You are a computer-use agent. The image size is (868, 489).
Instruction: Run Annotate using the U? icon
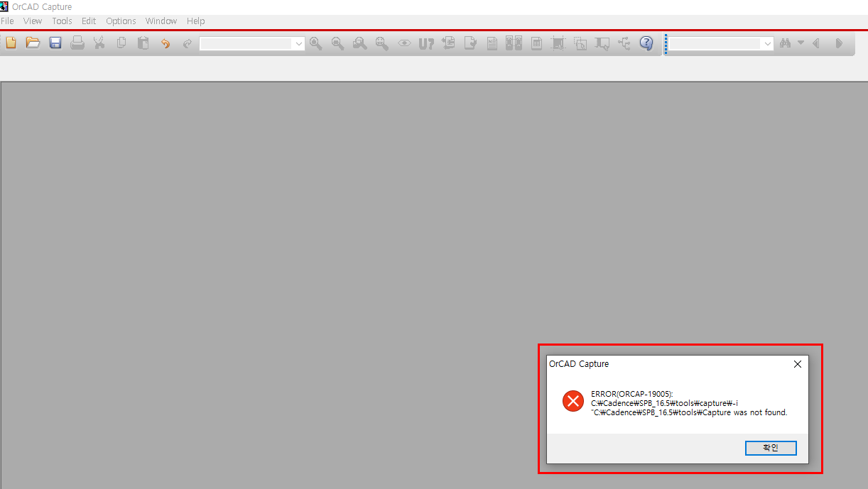pos(426,43)
